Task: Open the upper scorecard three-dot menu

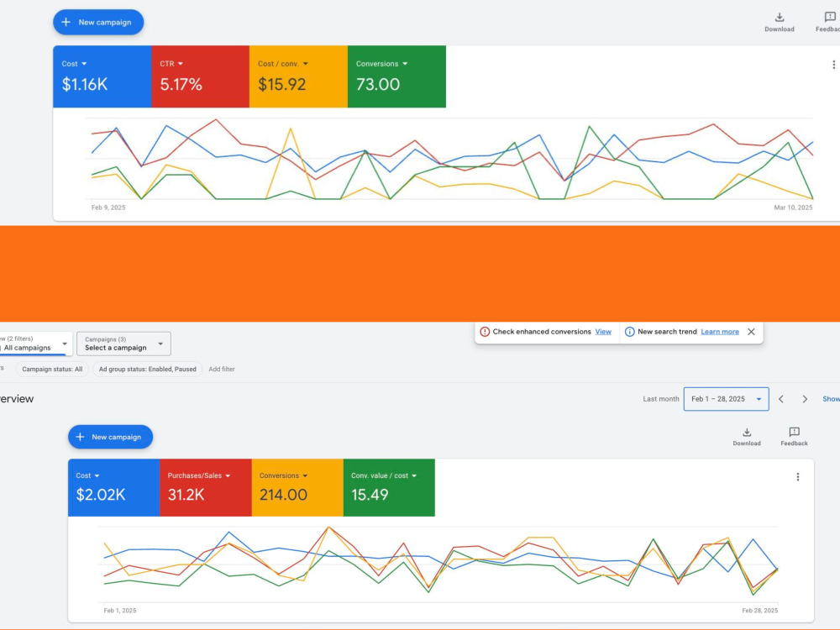Action: (833, 65)
